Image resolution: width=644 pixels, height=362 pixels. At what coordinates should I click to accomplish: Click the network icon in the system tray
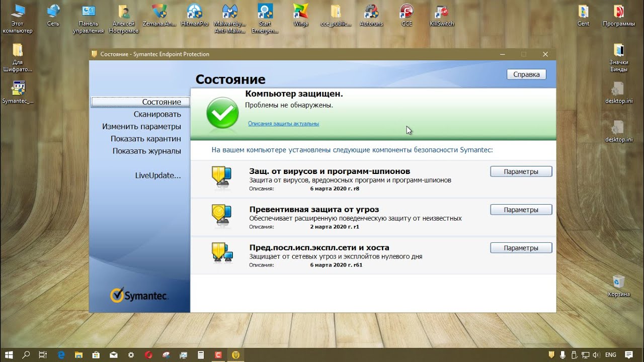click(x=585, y=354)
